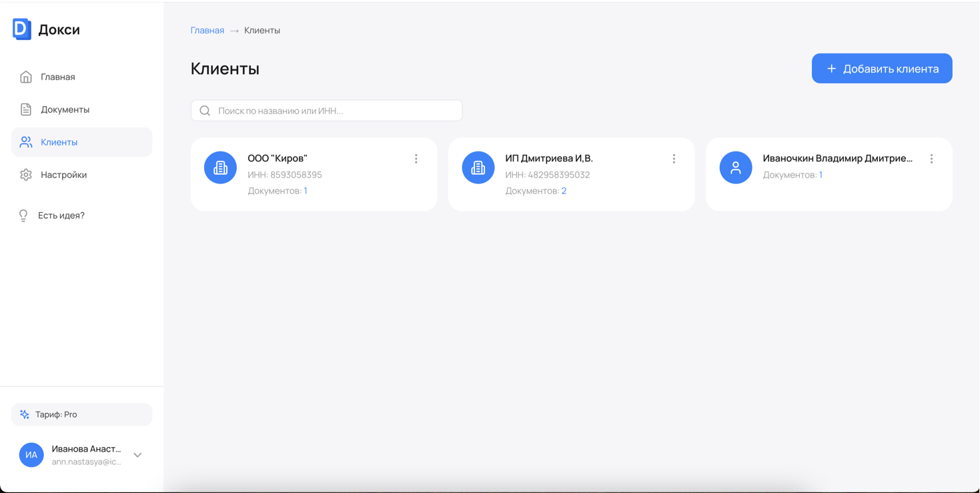Go to Главная in sidebar
The width and height of the screenshot is (980, 493).
[58, 77]
